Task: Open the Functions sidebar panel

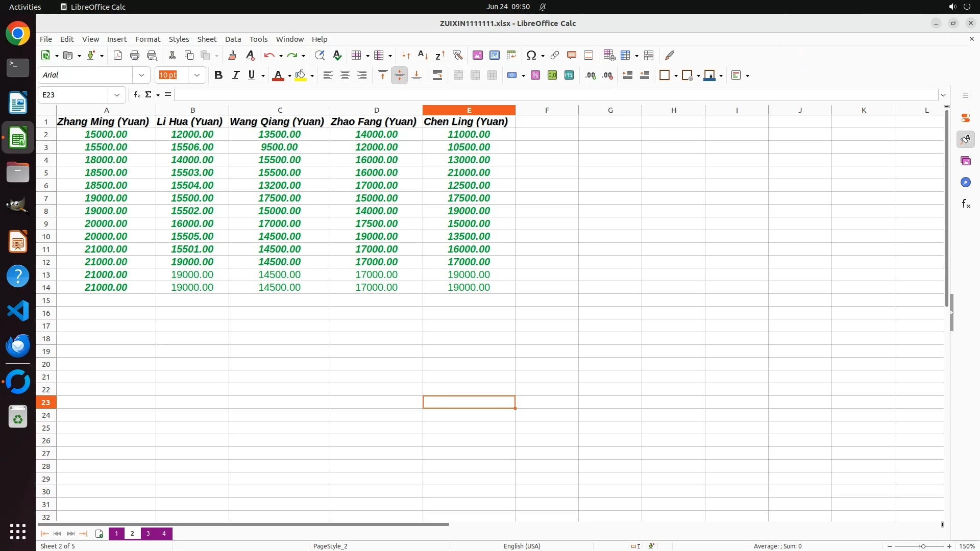Action: coord(965,204)
